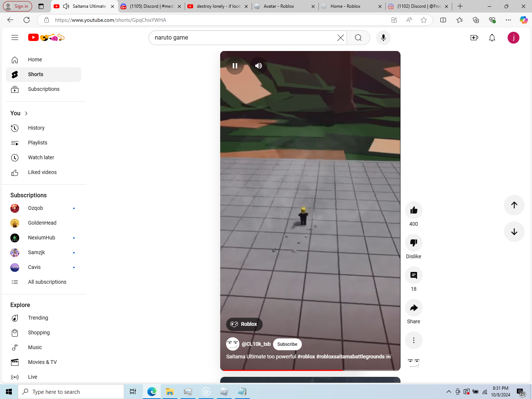Show All subscriptions

(44, 282)
